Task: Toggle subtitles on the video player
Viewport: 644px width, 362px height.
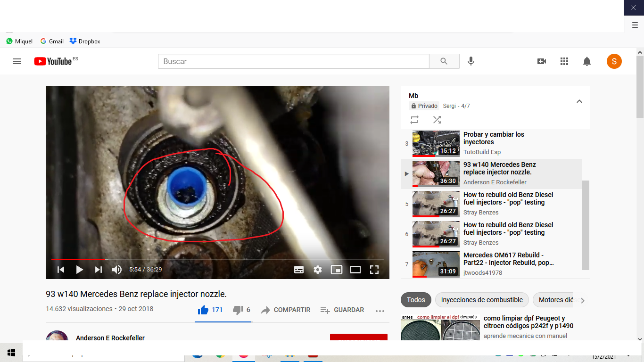Action: click(x=299, y=270)
